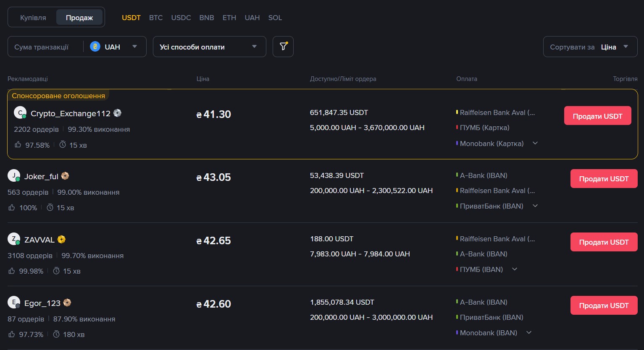Image resolution: width=644 pixels, height=350 pixels.
Task: Click 188.00 USDT available amount
Action: pyautogui.click(x=332, y=239)
